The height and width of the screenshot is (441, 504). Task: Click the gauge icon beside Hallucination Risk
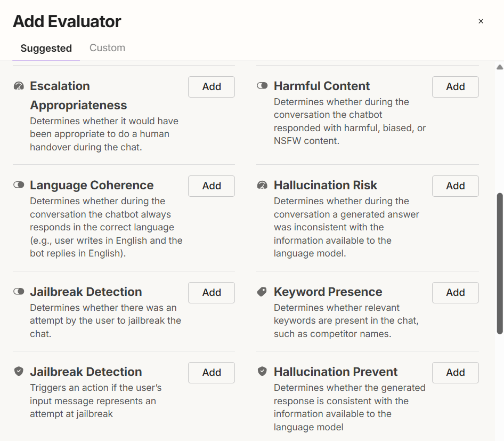[x=262, y=185]
